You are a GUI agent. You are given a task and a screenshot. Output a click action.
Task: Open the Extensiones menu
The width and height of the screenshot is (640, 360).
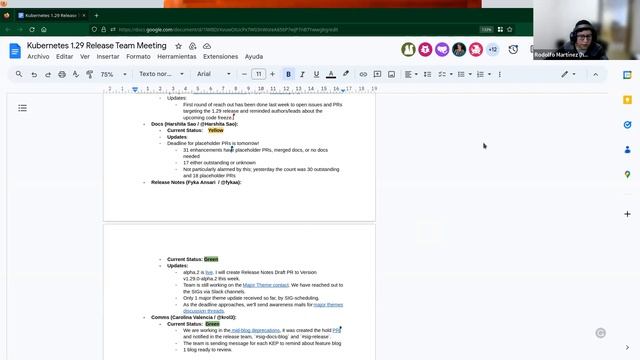[220, 57]
